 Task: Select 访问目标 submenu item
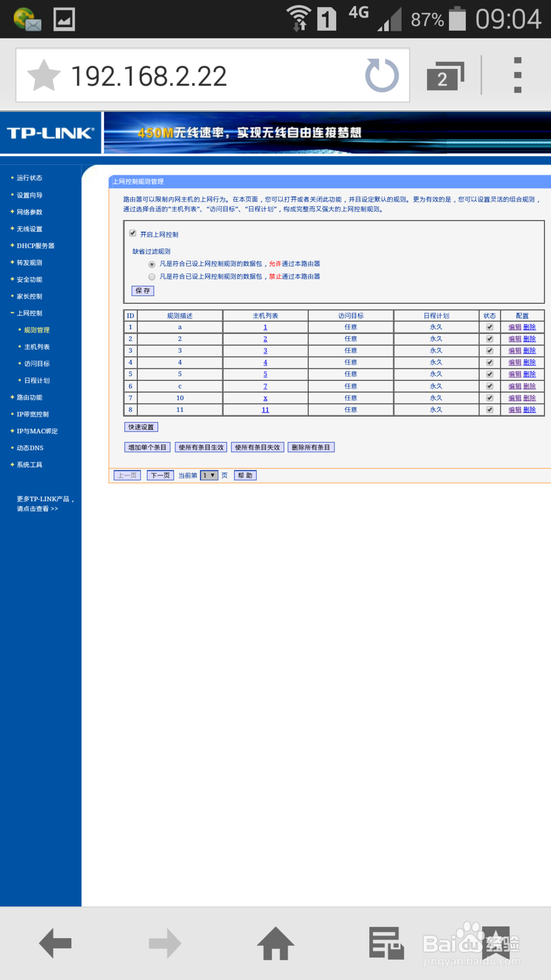point(36,364)
